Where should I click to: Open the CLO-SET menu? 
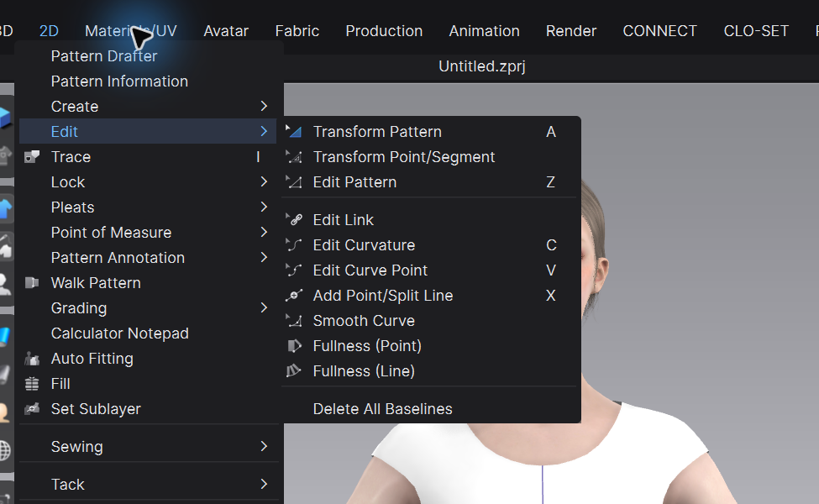(x=756, y=31)
